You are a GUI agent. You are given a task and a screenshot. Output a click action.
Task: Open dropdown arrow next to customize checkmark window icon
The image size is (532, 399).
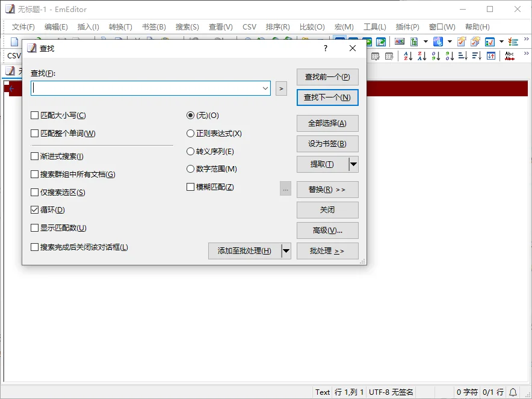pyautogui.click(x=501, y=42)
